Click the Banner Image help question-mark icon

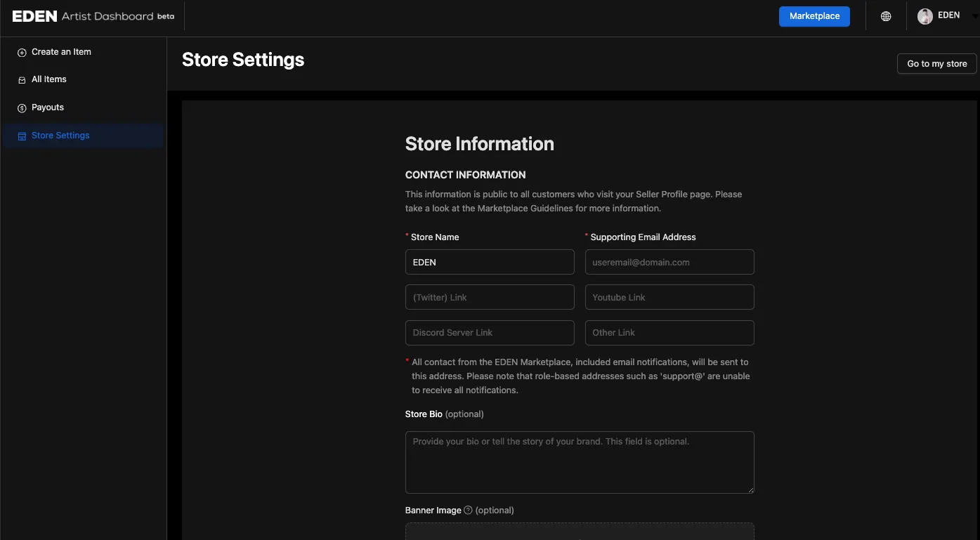click(469, 511)
